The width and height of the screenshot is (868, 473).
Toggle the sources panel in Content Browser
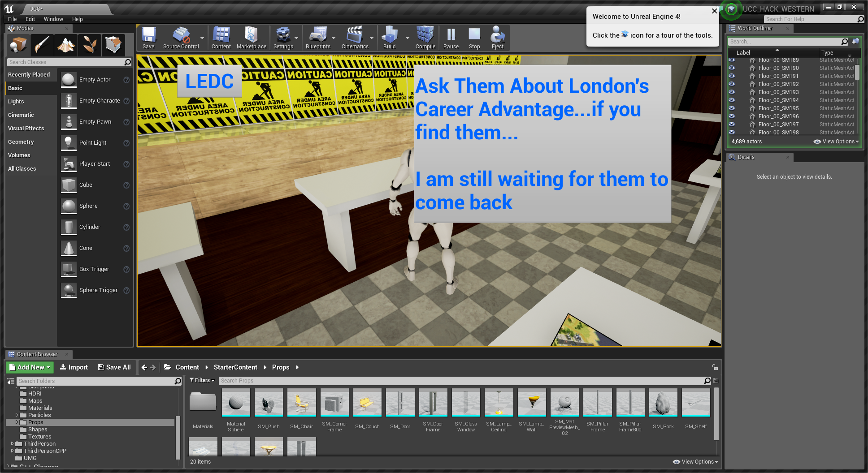click(x=11, y=381)
